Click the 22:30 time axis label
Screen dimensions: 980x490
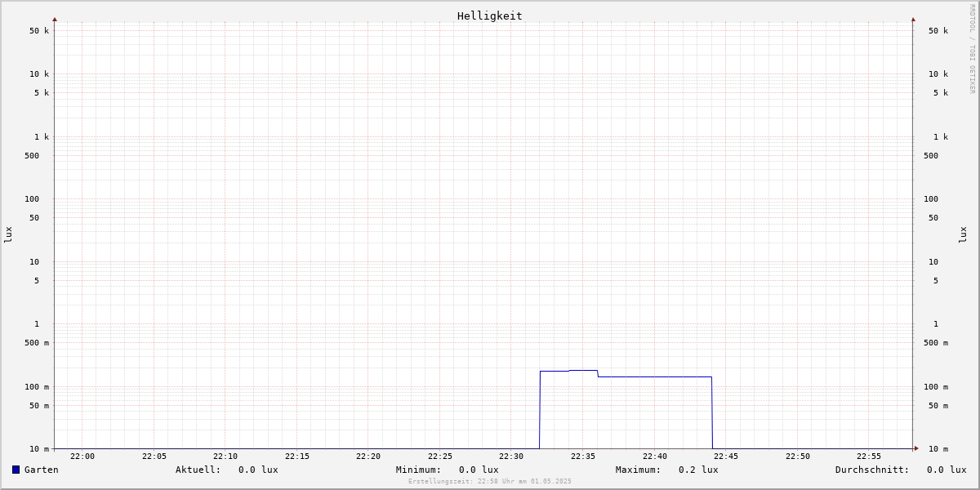[511, 457]
